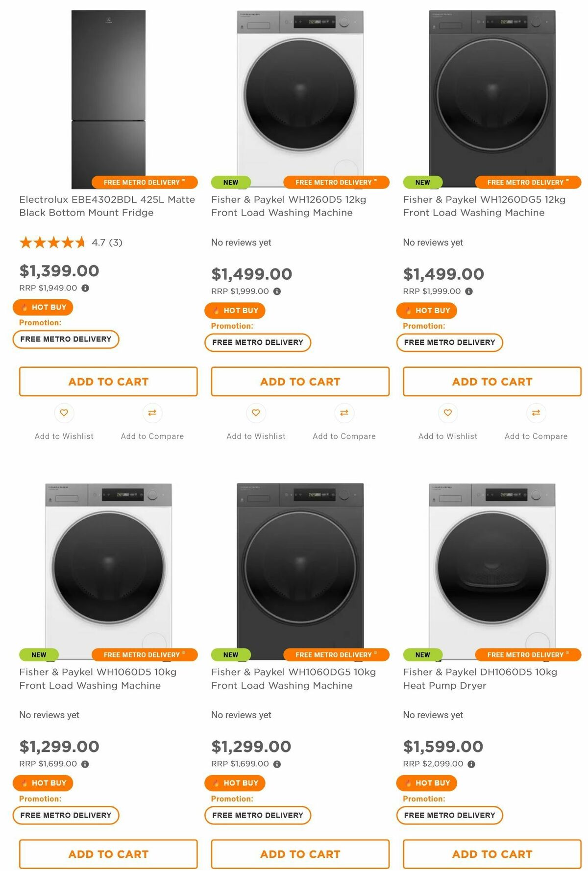Viewport: 588px width, 871px height.
Task: Add Electrolux EBE4302BDL fridge to cart
Action: click(x=108, y=381)
